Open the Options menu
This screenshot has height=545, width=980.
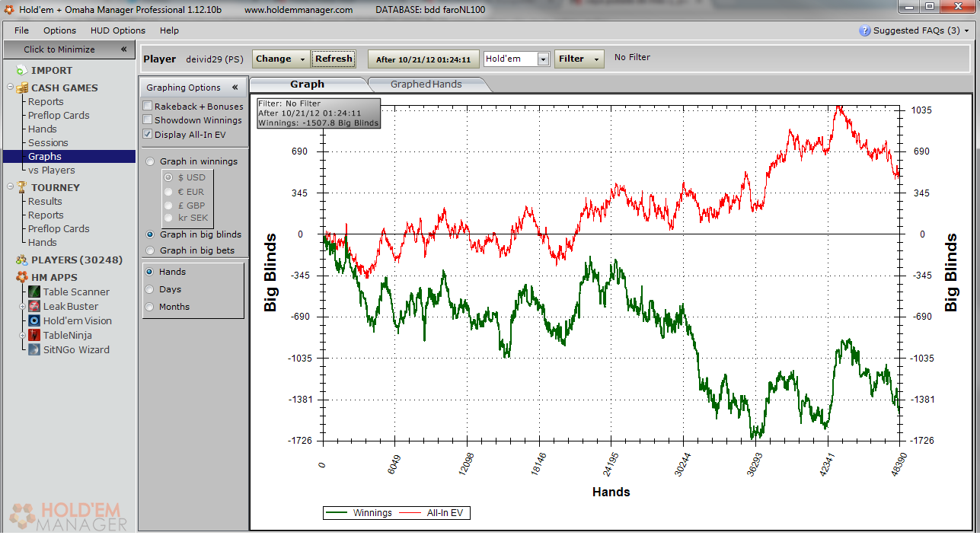tap(59, 30)
